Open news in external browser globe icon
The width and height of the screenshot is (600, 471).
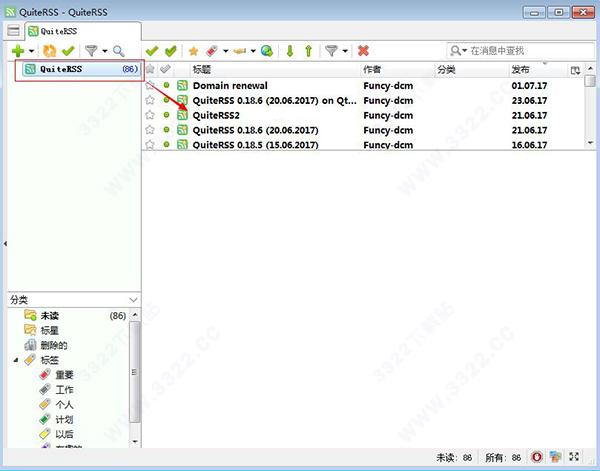point(267,51)
